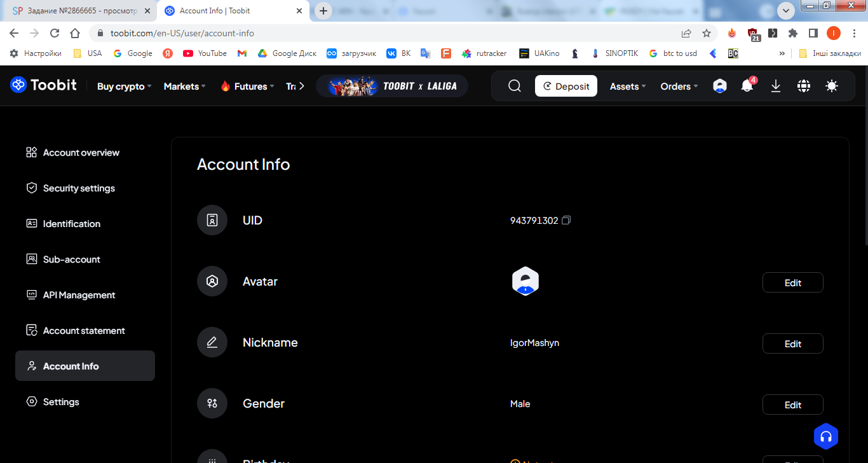The width and height of the screenshot is (868, 463).
Task: Open the tab search dropdown in Chrome
Action: click(786, 10)
